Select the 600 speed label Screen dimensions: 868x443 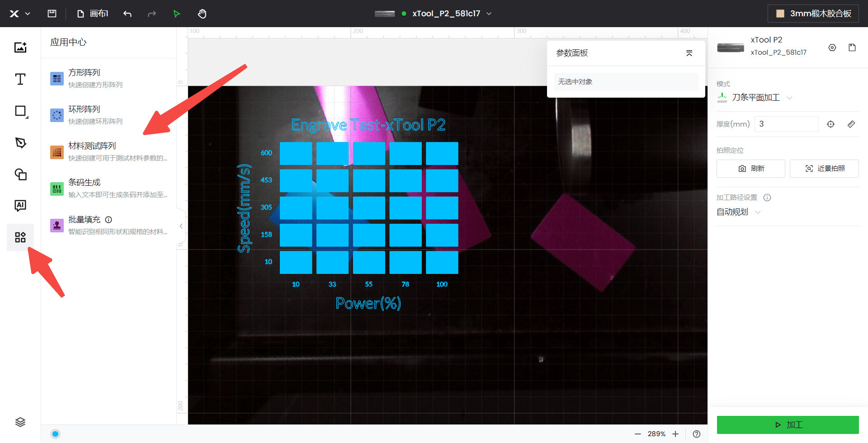(266, 153)
